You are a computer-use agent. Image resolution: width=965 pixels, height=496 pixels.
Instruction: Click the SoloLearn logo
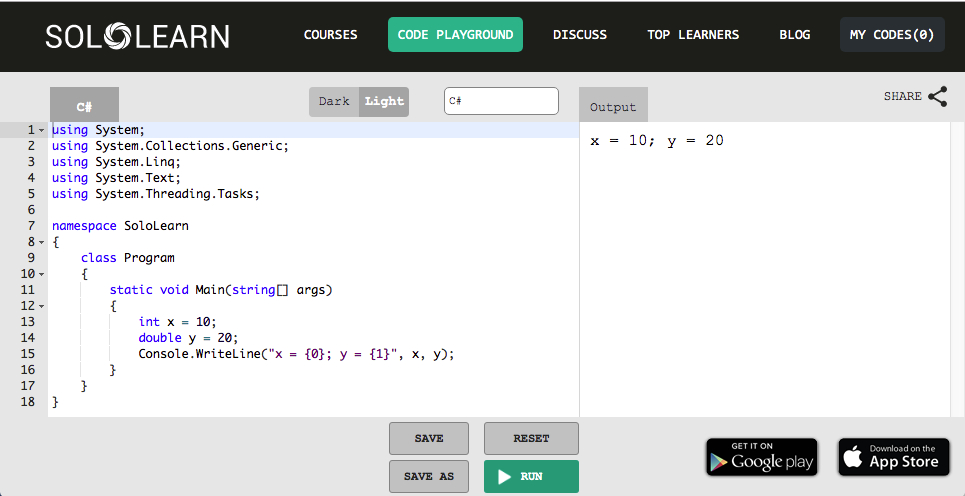(x=137, y=36)
